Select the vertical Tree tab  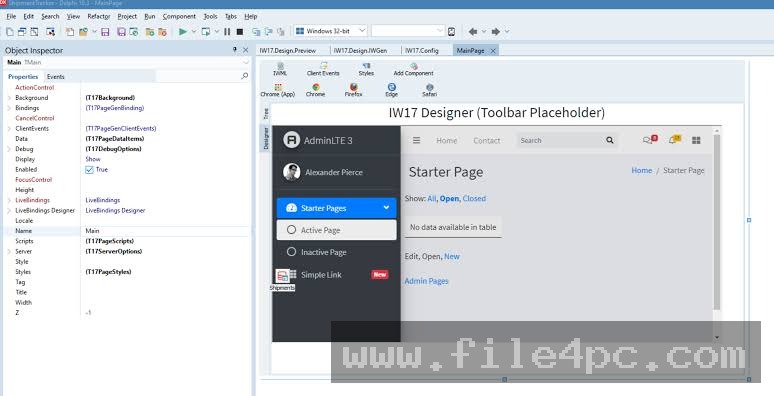point(266,114)
